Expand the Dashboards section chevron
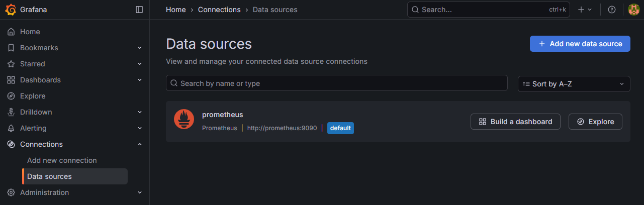Viewport: 644px width, 205px height. tap(140, 80)
